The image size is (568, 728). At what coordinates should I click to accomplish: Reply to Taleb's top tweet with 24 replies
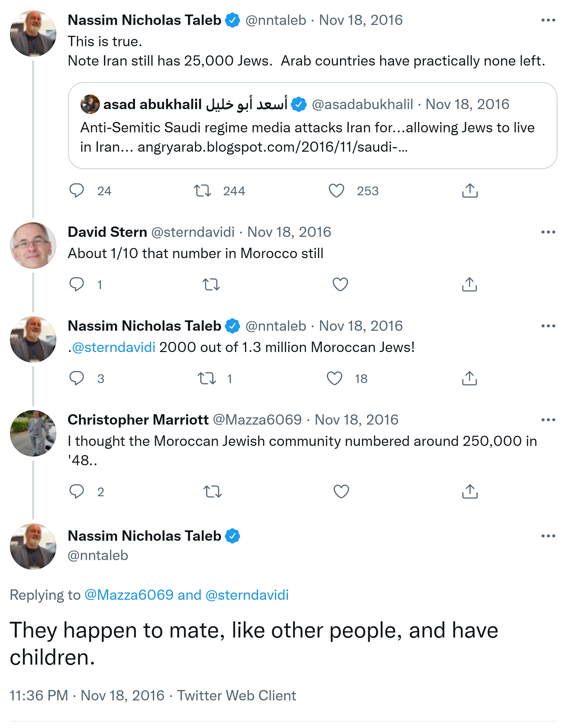point(77,191)
